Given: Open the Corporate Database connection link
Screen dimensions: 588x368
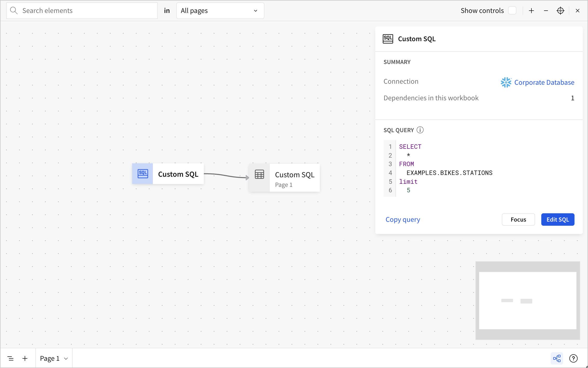Looking at the screenshot, I should [544, 82].
